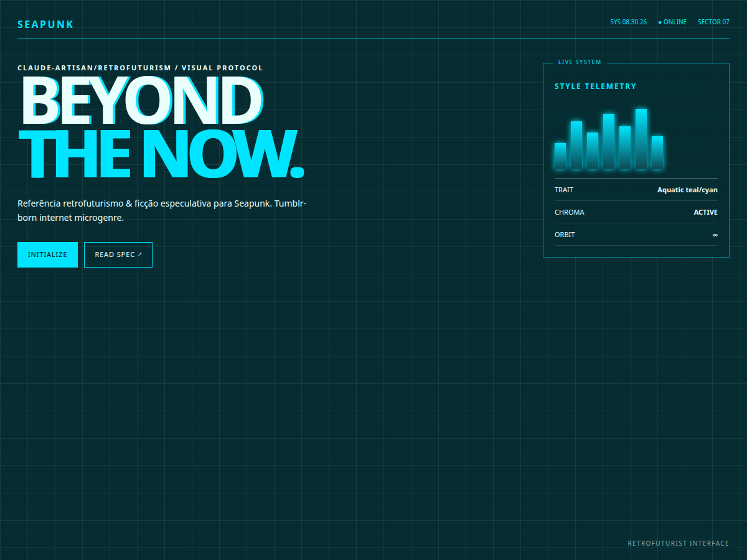Select SECTOR 07 in the header
The image size is (747, 560).
coord(713,22)
